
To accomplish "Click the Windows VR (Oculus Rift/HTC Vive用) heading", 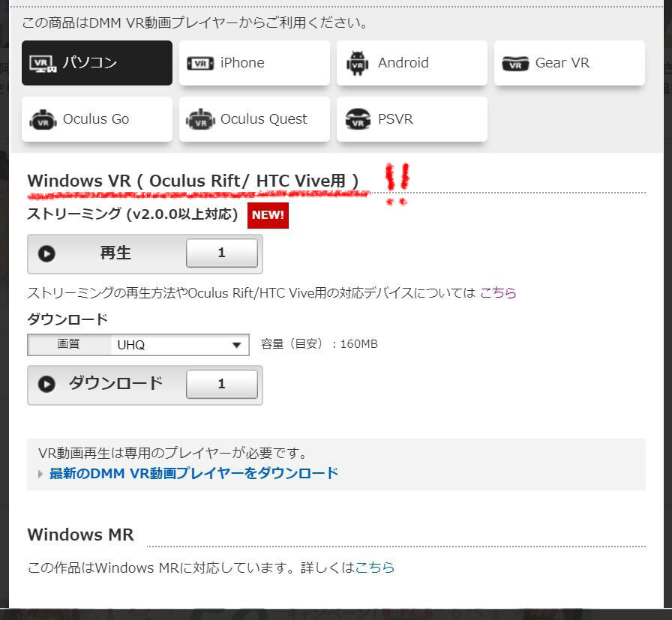I will coord(193,181).
